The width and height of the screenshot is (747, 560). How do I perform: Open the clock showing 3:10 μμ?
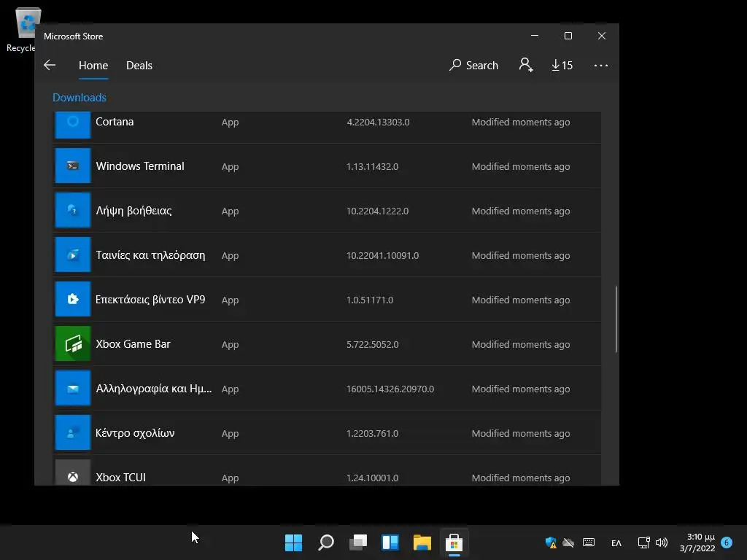(x=697, y=542)
